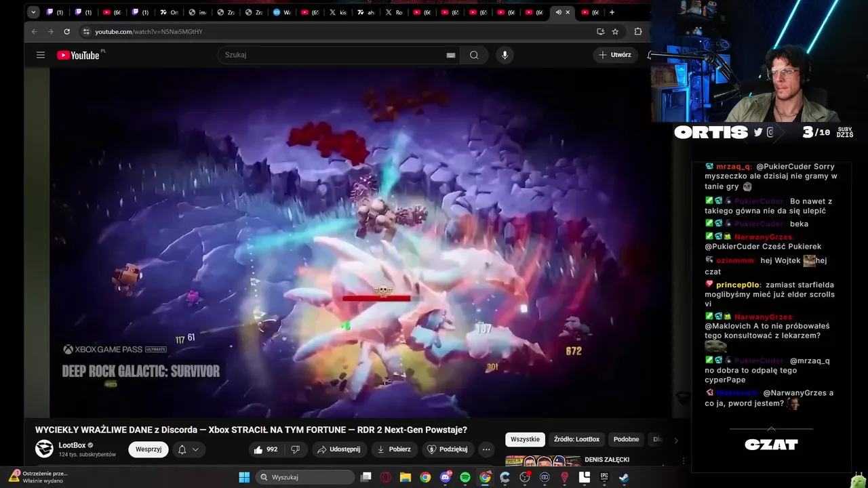Open the tab search dropdown chevron
Image resolution: width=868 pixels, height=488 pixels.
[33, 12]
